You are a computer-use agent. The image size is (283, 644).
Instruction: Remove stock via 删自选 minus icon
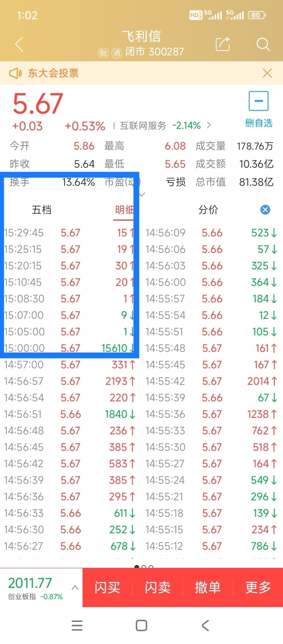coord(259,101)
